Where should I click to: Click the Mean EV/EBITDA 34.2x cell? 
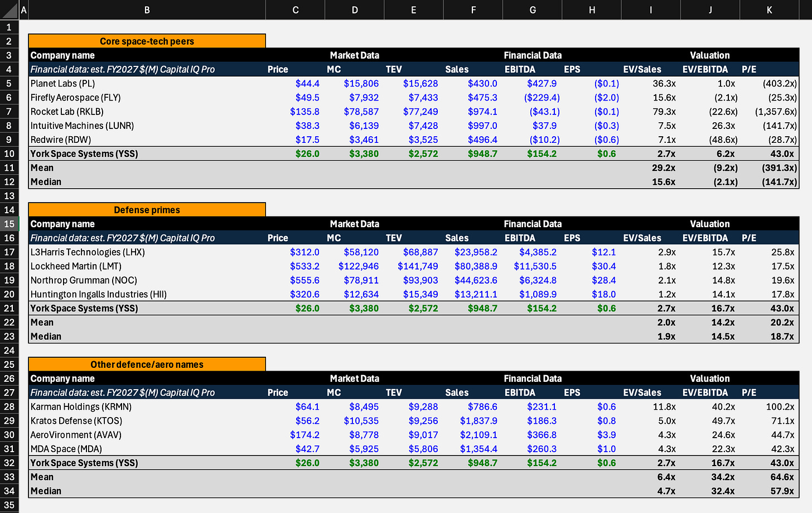click(x=710, y=477)
